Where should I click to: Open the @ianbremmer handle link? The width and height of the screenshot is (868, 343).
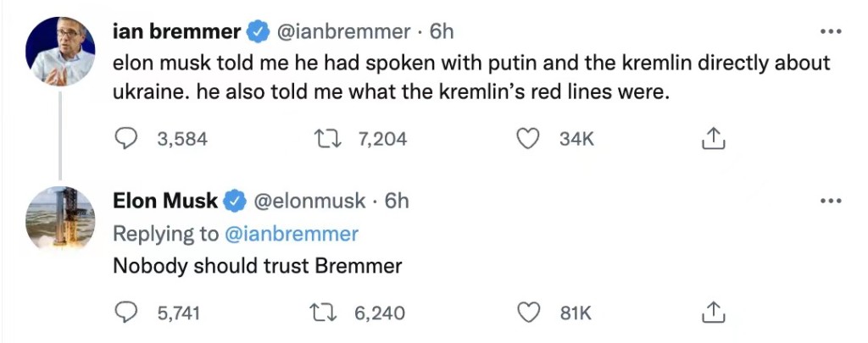click(344, 31)
